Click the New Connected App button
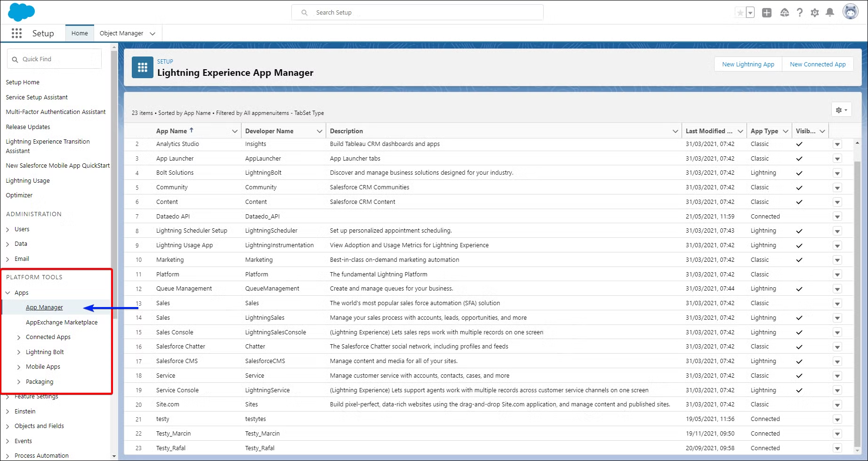 click(818, 65)
